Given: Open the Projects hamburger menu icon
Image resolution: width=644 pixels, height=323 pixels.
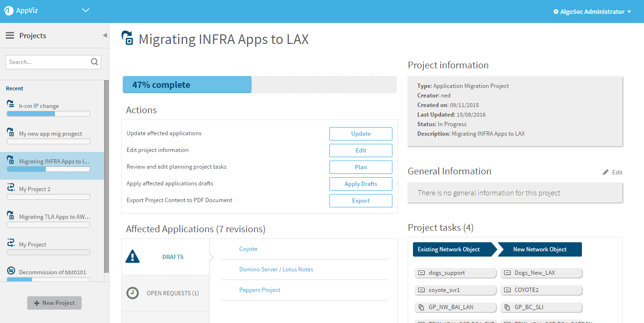Looking at the screenshot, I should tap(10, 36).
